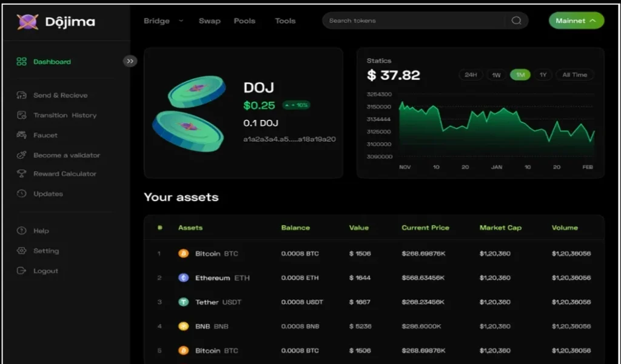
Task: Click the Market Cap column header
Action: 500,228
